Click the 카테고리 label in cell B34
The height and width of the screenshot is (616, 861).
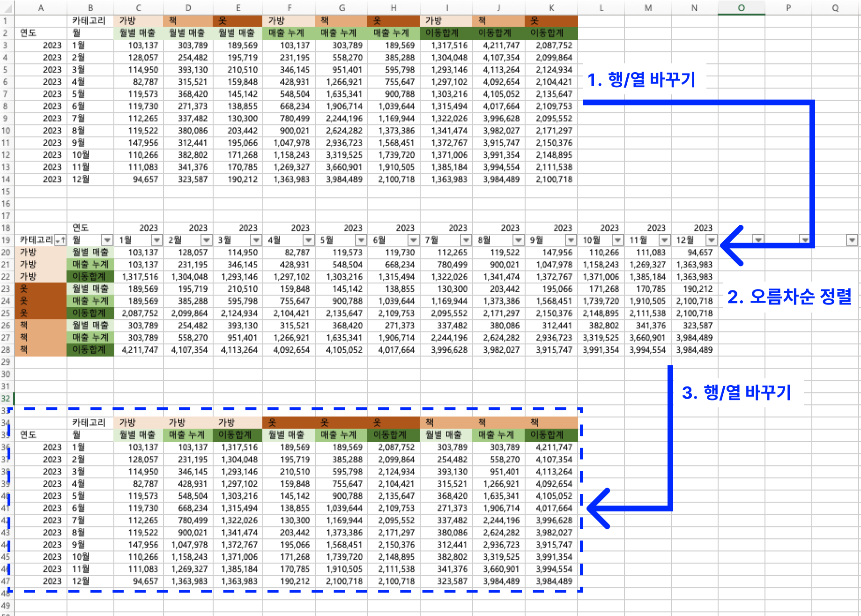point(90,423)
